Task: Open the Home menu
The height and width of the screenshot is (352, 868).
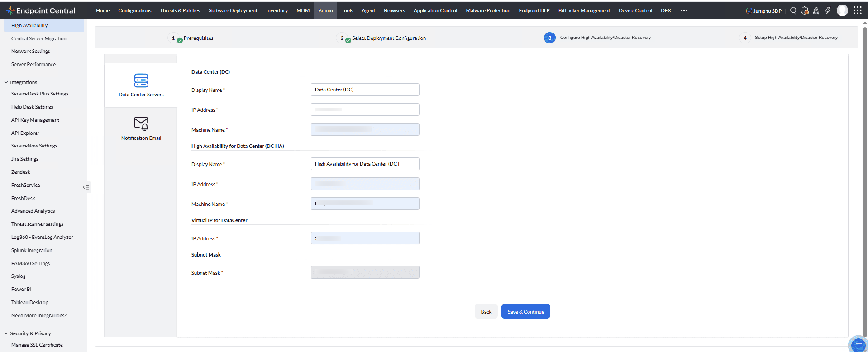Action: coord(103,10)
